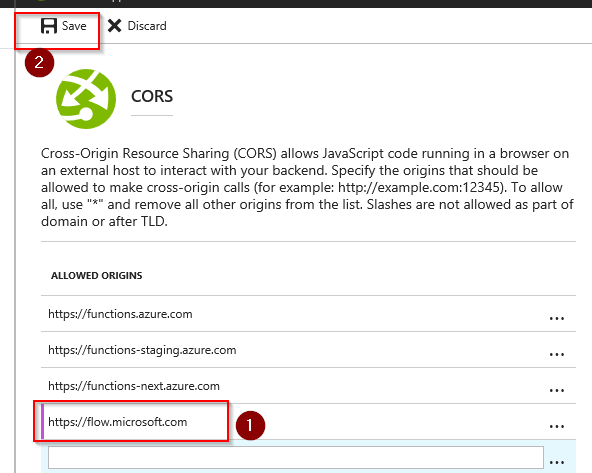The image size is (592, 473).
Task: Open ellipsis menu for functions-staging row
Action: click(x=557, y=354)
